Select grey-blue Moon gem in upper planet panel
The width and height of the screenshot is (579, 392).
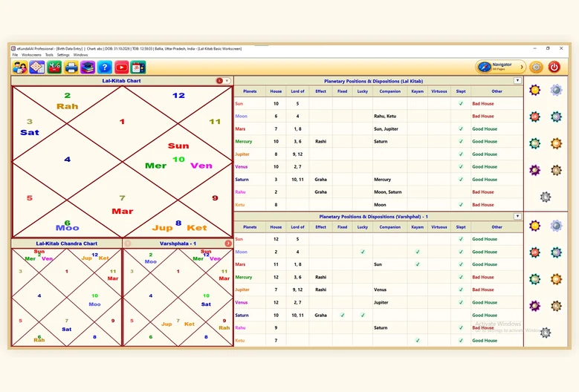point(556,90)
